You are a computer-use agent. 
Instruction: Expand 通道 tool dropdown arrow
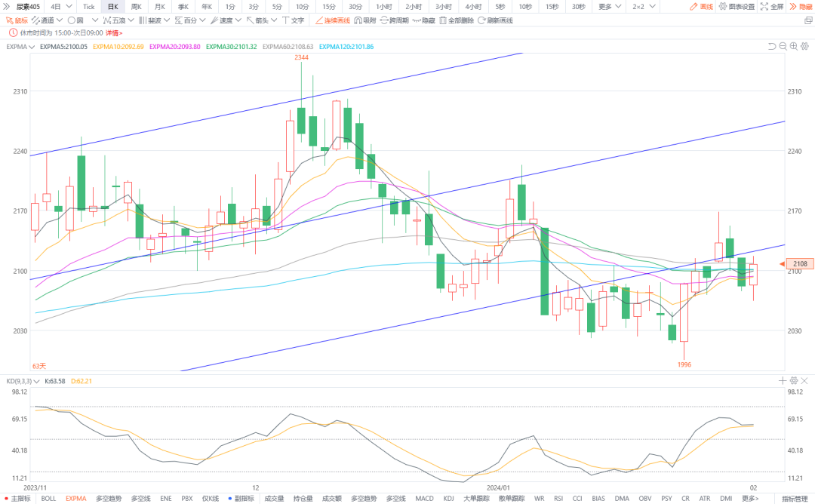coord(60,20)
